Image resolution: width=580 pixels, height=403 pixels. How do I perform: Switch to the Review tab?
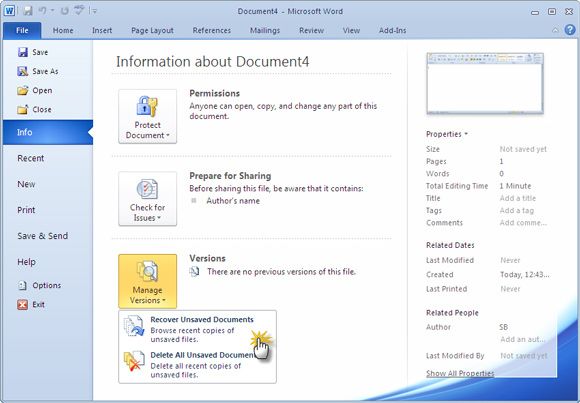pyautogui.click(x=311, y=30)
